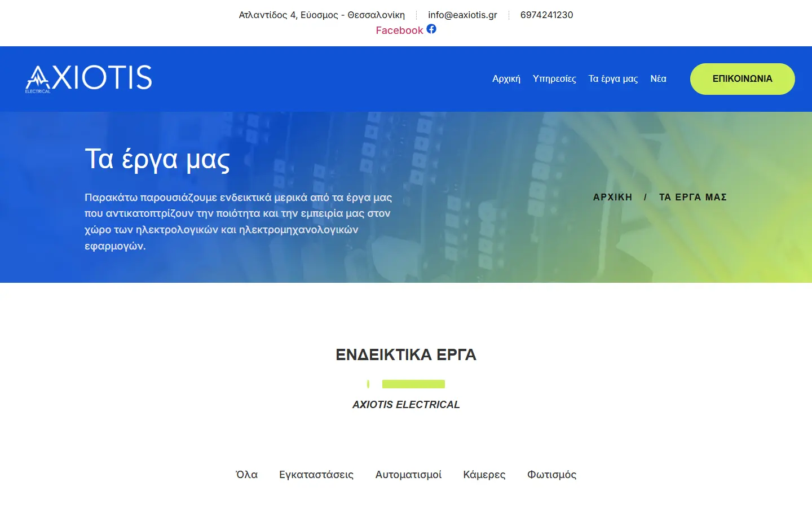Select the Όλα filter tab
This screenshot has height=508, width=812.
(x=246, y=475)
